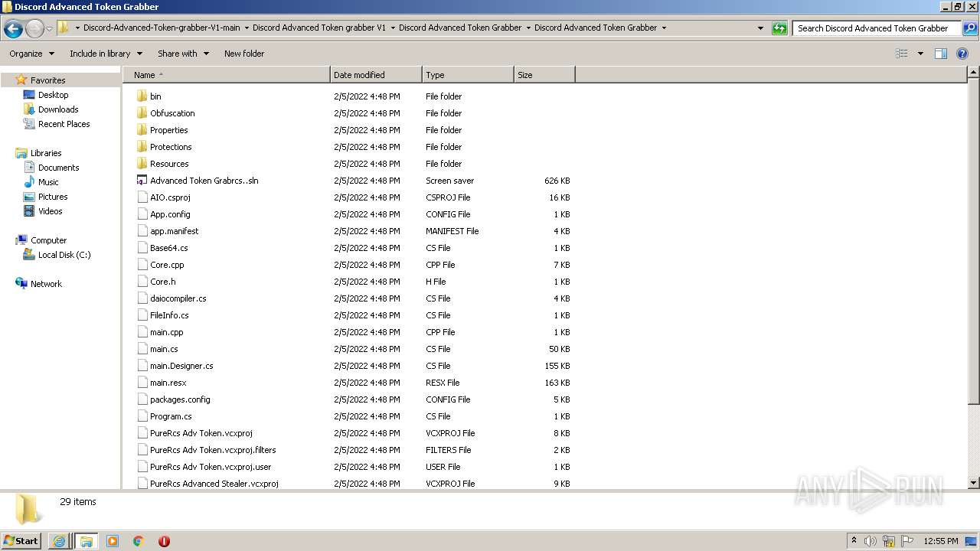Select the Core.h file

pyautogui.click(x=162, y=282)
